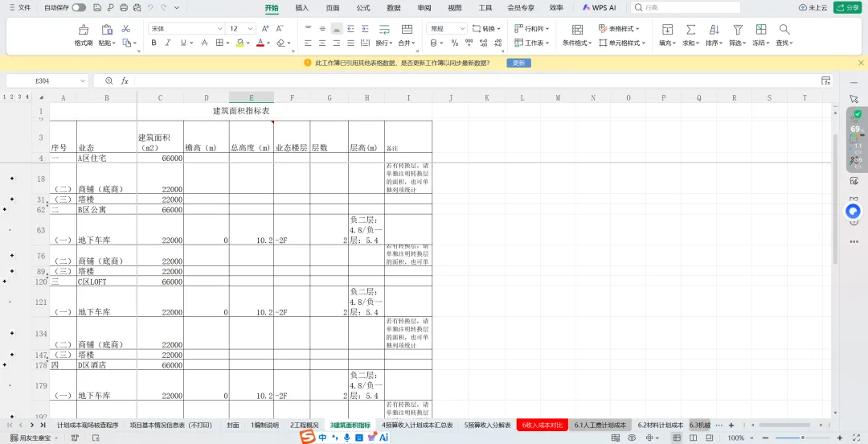
Task: Close the yellow notification bar
Action: pos(861,63)
